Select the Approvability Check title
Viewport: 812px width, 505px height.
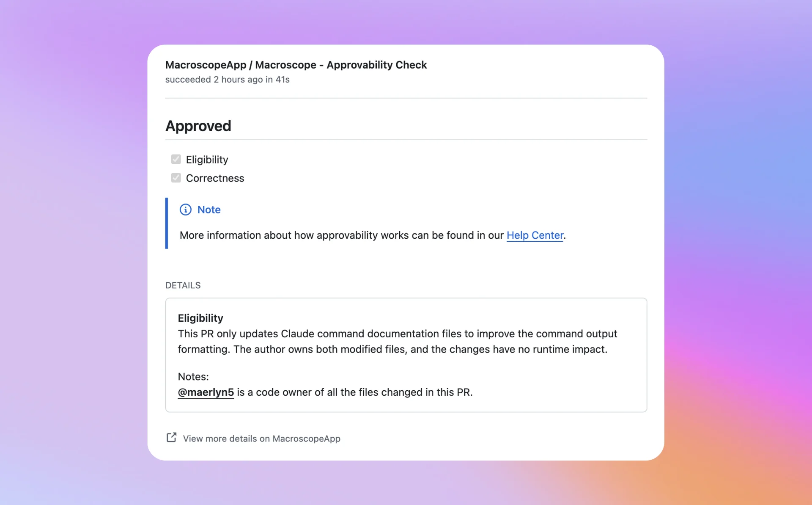[x=296, y=65]
